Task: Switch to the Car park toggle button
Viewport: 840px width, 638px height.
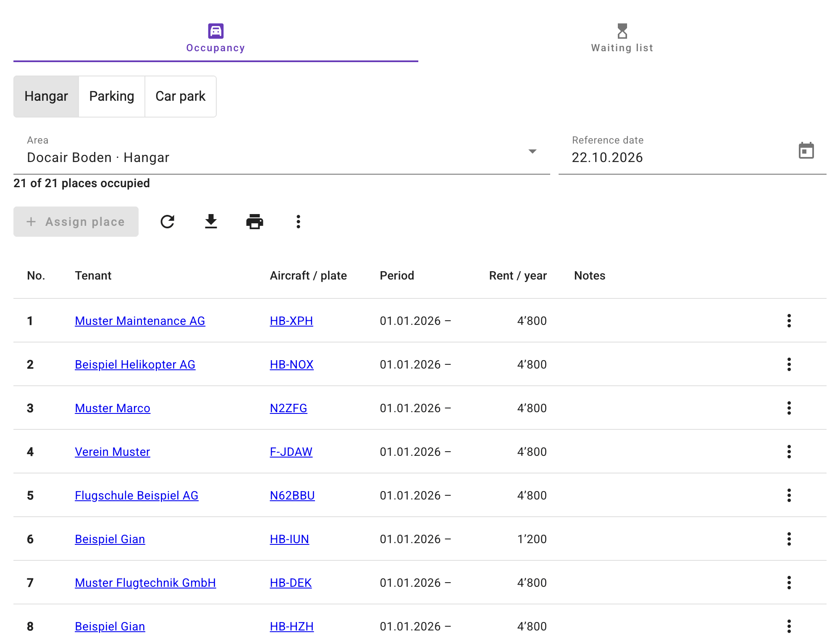Action: coord(181,97)
